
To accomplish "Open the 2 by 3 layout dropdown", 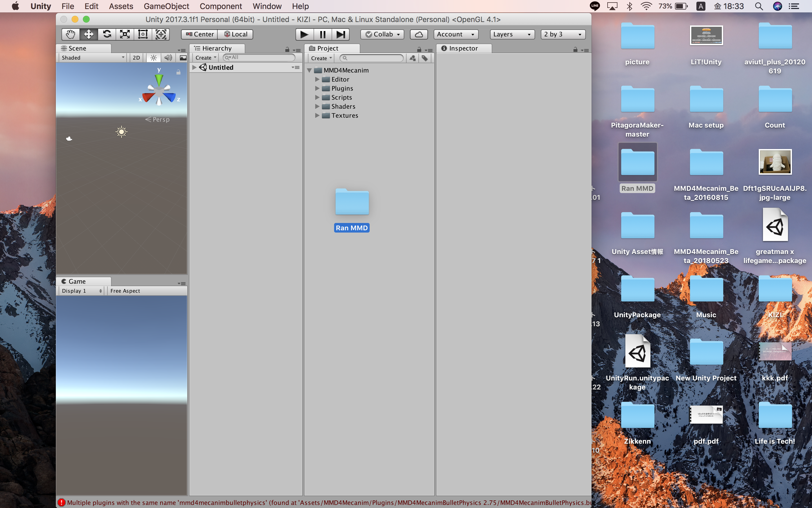I will (x=563, y=34).
